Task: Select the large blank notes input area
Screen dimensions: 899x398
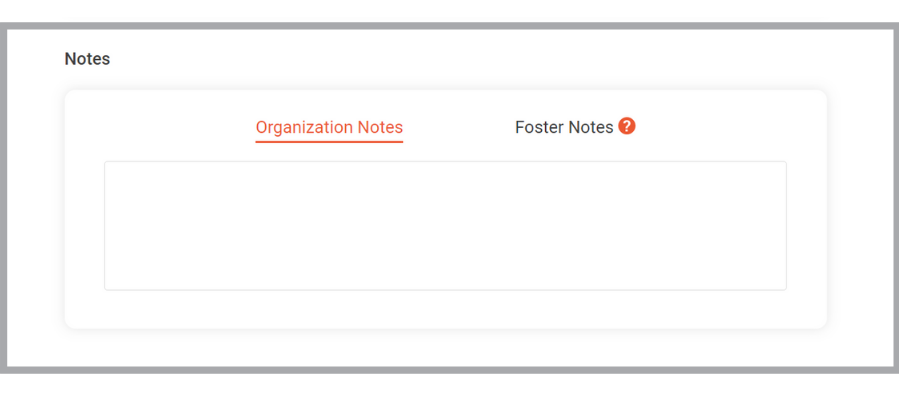Action: pos(445,225)
